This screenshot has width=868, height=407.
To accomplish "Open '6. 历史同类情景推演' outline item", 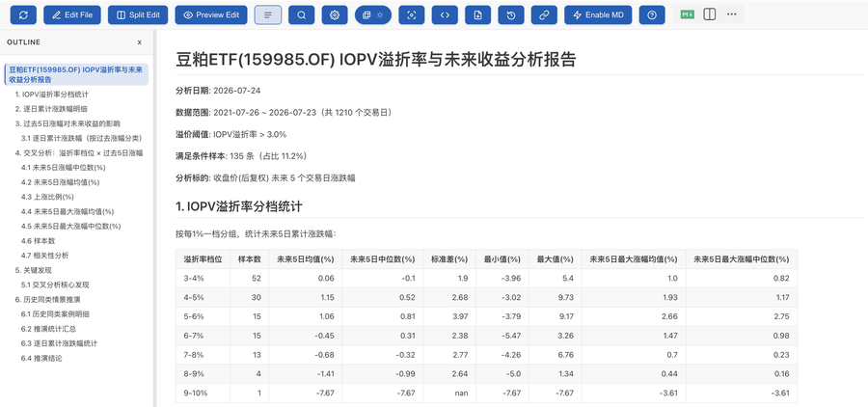I will (47, 300).
